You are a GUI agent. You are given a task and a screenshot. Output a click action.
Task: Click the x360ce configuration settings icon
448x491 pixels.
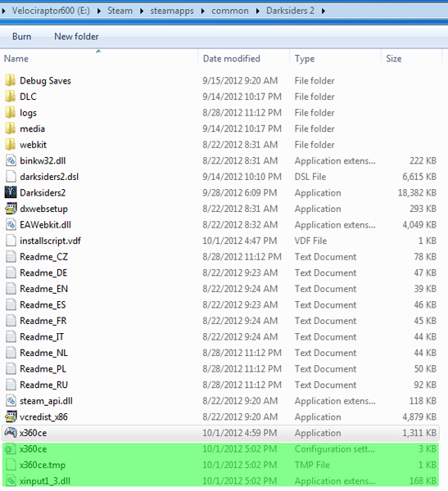pyautogui.click(x=11, y=448)
